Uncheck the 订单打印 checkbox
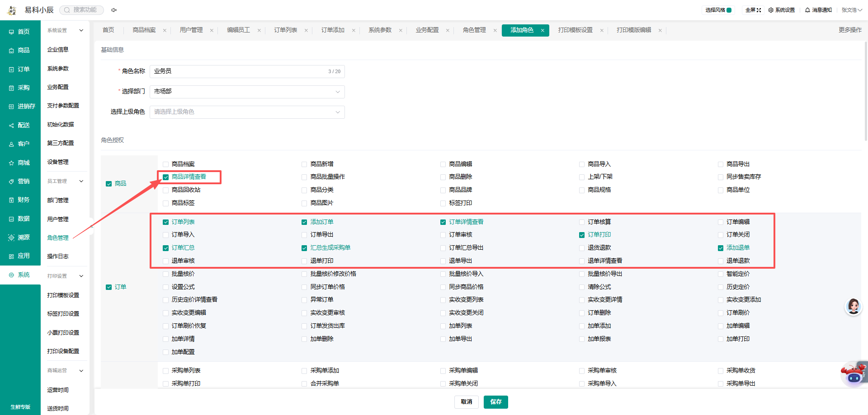868x415 pixels. (582, 235)
